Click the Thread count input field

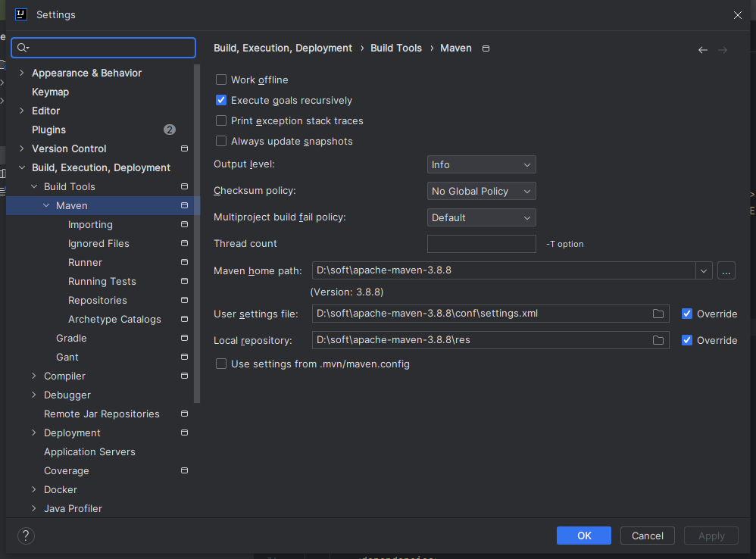tap(481, 244)
